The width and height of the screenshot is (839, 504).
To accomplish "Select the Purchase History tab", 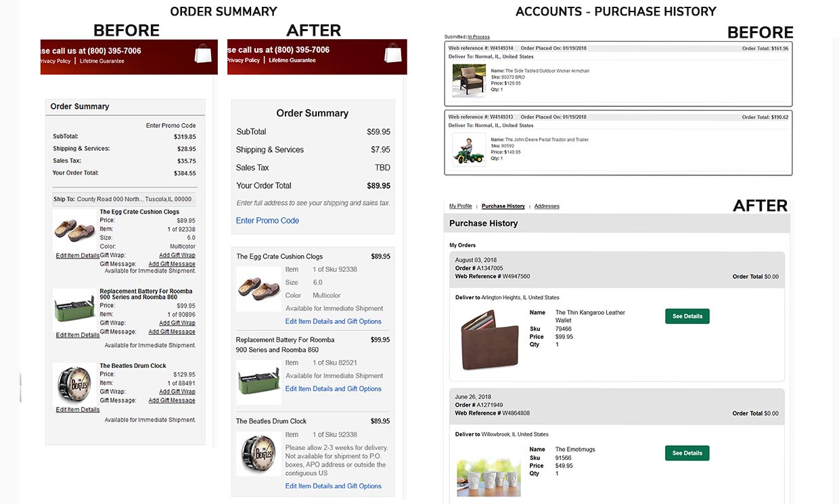I will (x=503, y=206).
